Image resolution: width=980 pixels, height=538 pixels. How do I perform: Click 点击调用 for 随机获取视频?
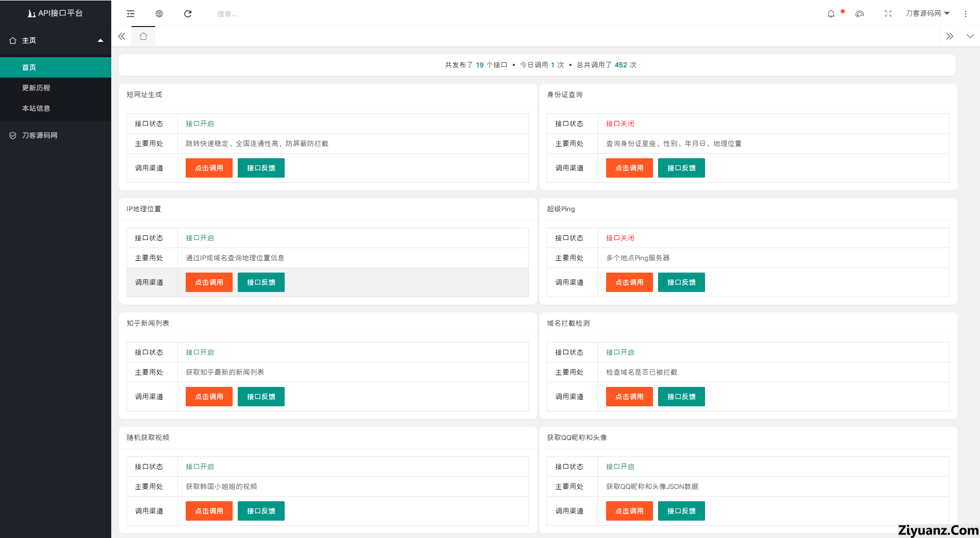click(x=209, y=511)
